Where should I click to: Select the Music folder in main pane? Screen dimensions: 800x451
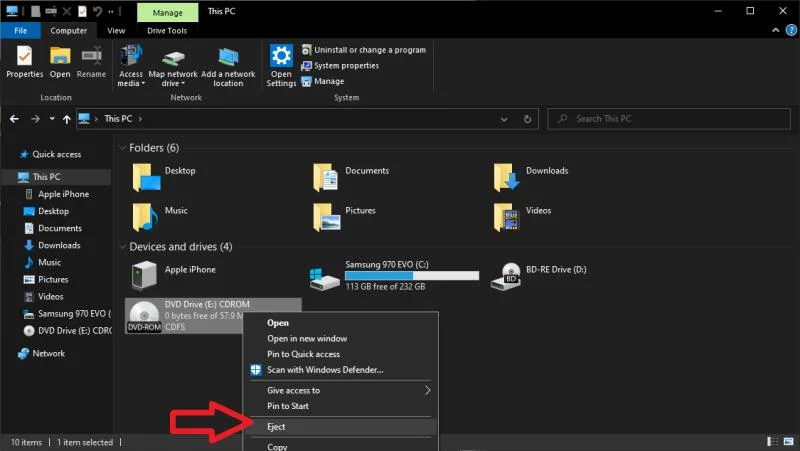160,217
